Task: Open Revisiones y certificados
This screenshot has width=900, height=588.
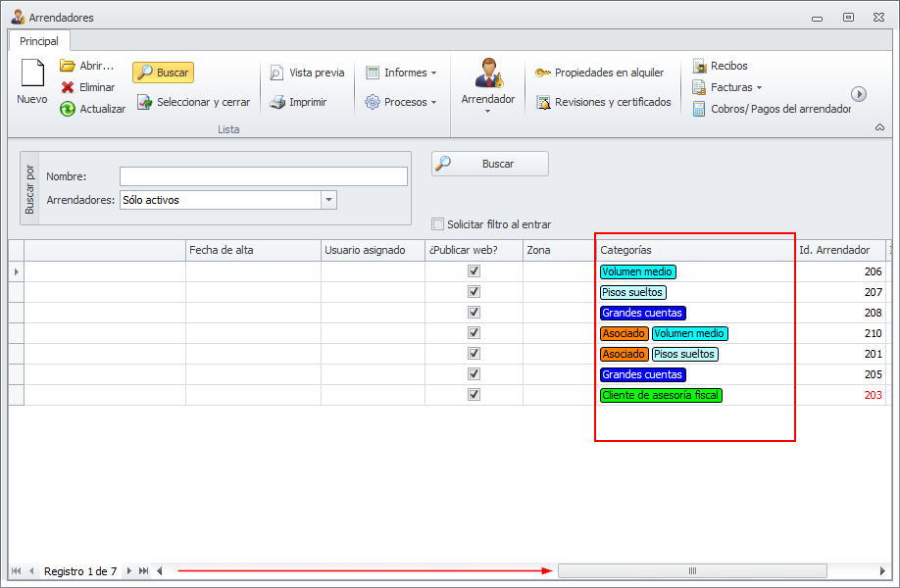Action: 603,102
